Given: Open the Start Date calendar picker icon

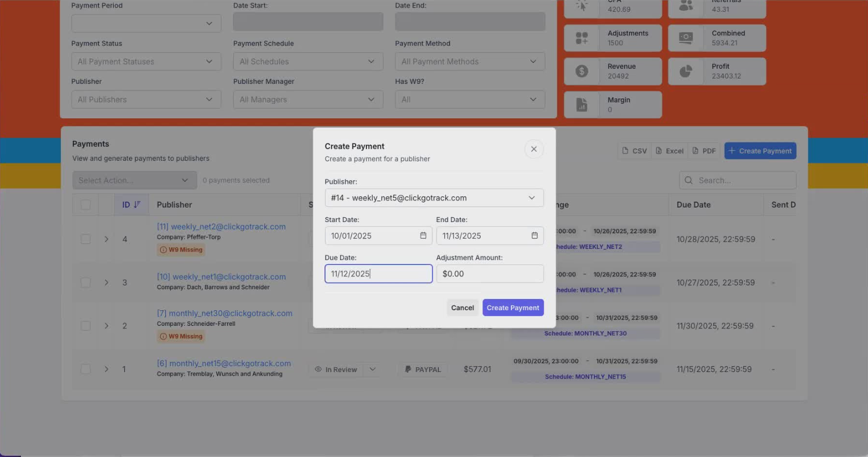Looking at the screenshot, I should 423,235.
